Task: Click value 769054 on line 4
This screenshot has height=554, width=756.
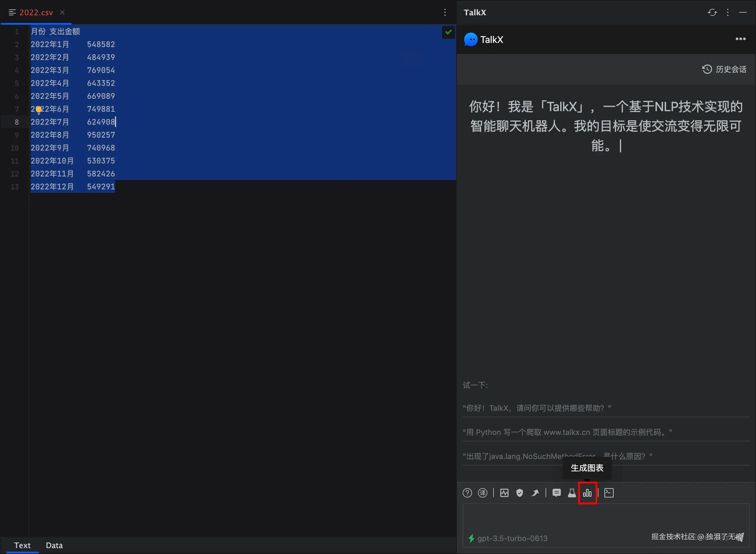Action: [101, 70]
